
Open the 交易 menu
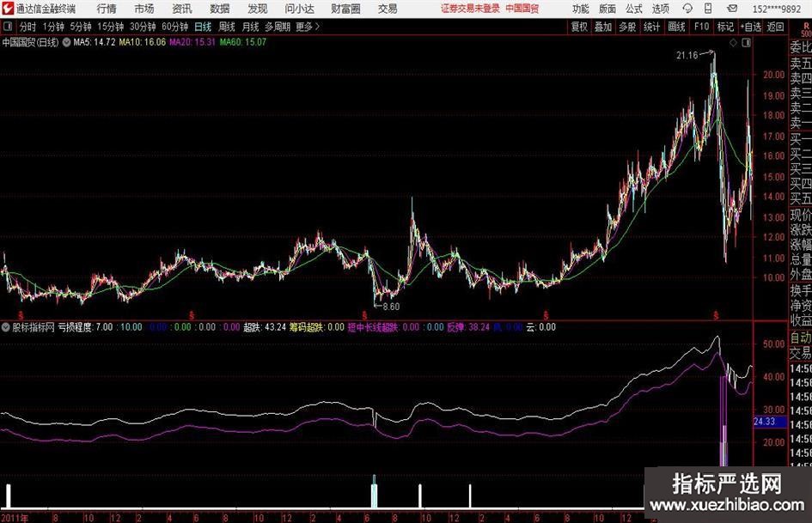pos(388,9)
